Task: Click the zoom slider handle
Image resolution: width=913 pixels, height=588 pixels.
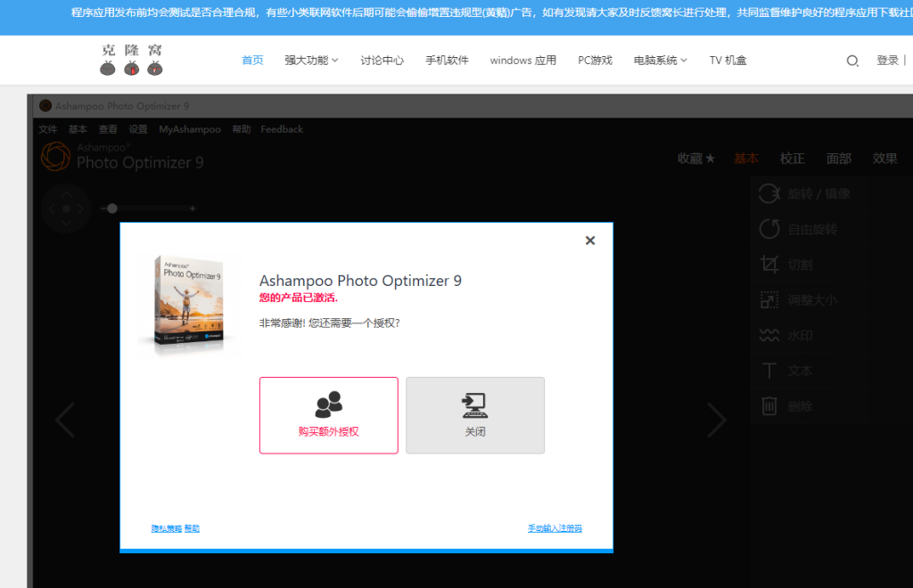Action: tap(112, 208)
